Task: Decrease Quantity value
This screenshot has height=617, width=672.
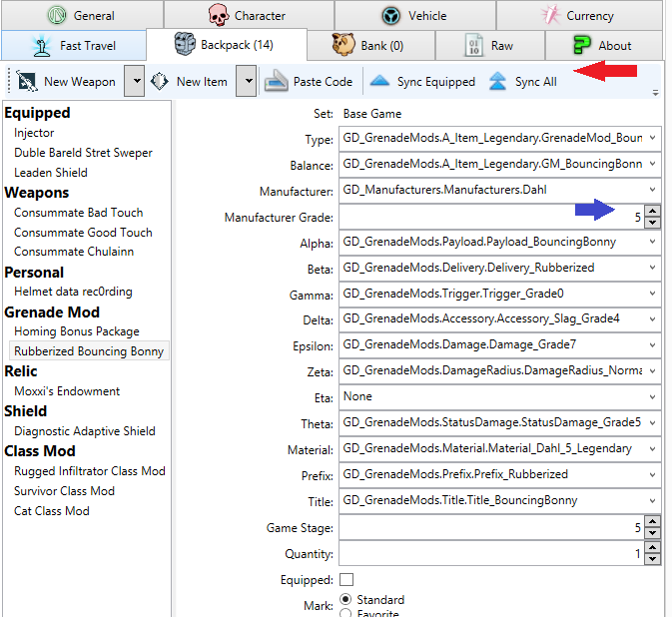Action: (652, 559)
